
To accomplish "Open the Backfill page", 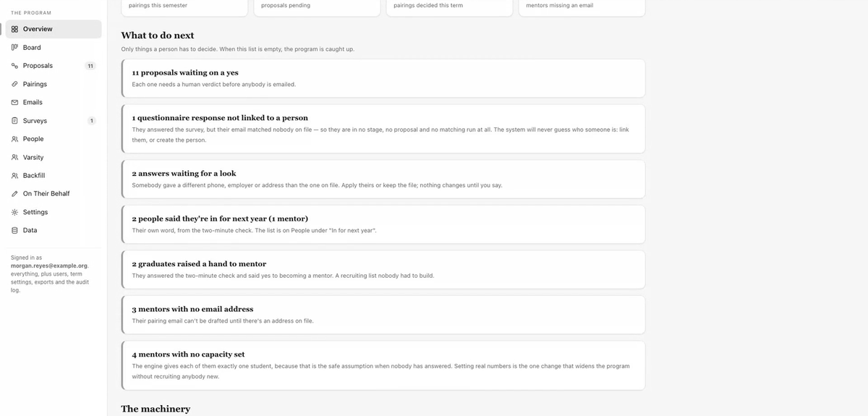I will coord(54,176).
